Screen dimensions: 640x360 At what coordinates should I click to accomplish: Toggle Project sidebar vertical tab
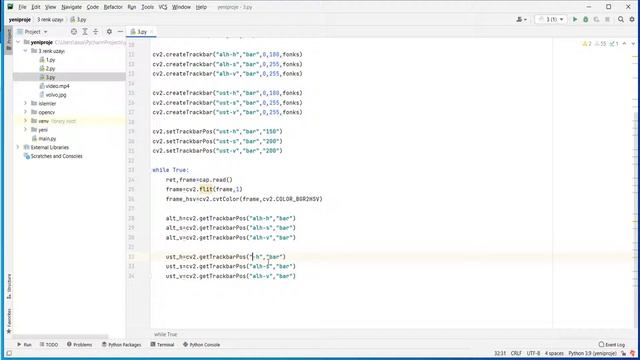[9, 39]
